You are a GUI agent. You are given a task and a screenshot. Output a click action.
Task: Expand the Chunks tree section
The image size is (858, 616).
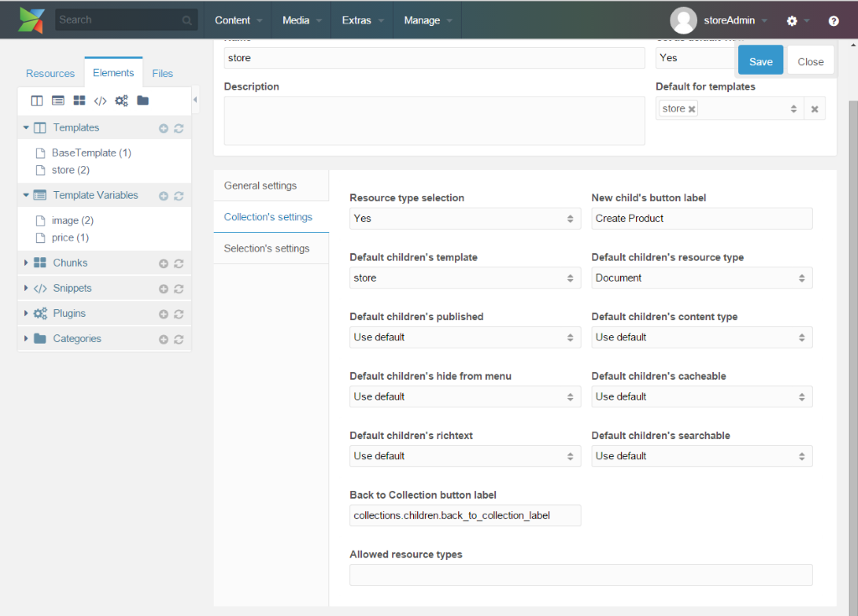tap(26, 263)
